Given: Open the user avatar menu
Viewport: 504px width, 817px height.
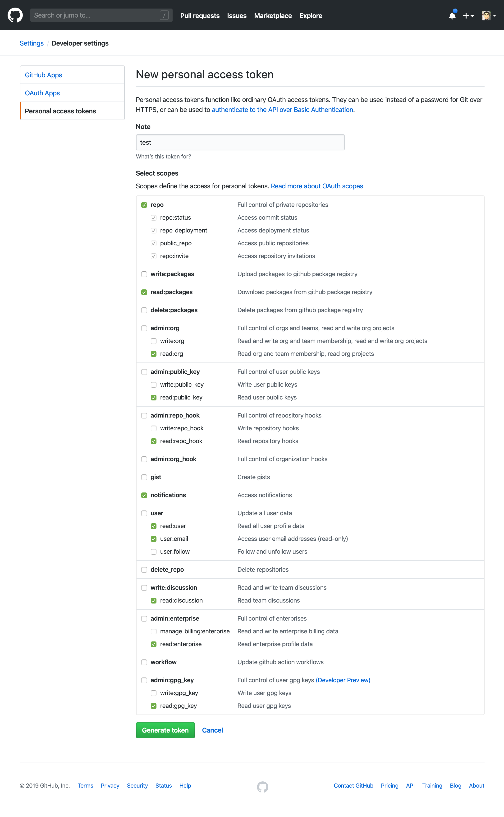Looking at the screenshot, I should pyautogui.click(x=488, y=16).
